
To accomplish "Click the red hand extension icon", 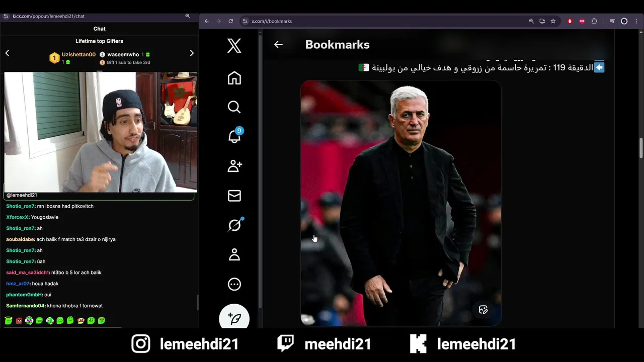I will 570,21.
